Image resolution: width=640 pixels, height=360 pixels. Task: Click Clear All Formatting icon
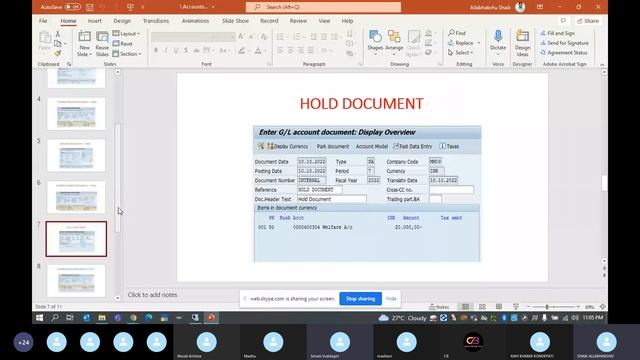coord(264,37)
